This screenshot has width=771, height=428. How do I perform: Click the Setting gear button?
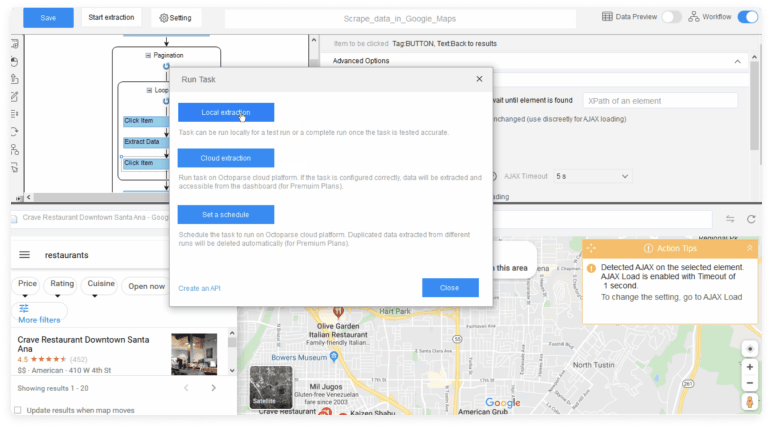click(x=176, y=18)
